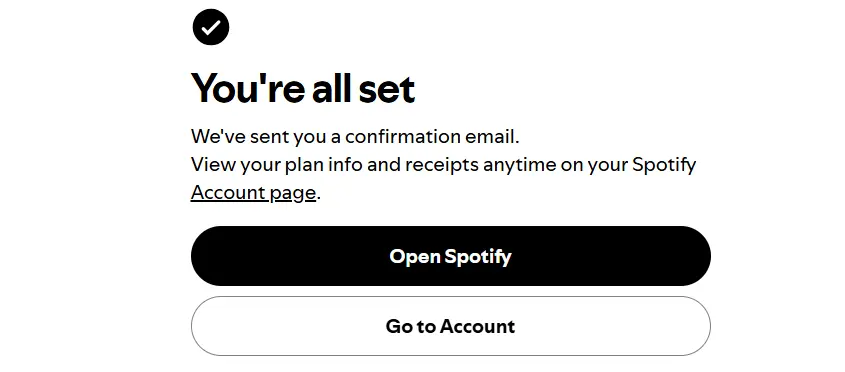Visit account settings with the white pill button
Viewport: 845px width, 372px height.
click(x=451, y=326)
